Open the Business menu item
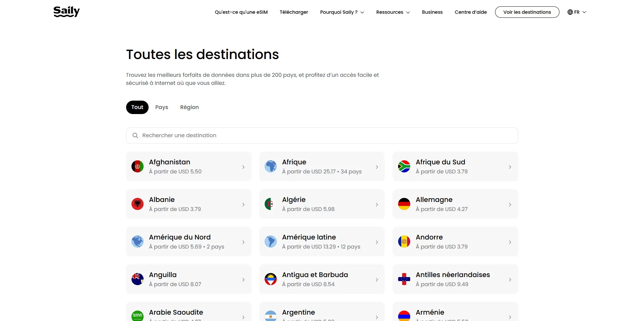The width and height of the screenshot is (644, 321). 432,12
